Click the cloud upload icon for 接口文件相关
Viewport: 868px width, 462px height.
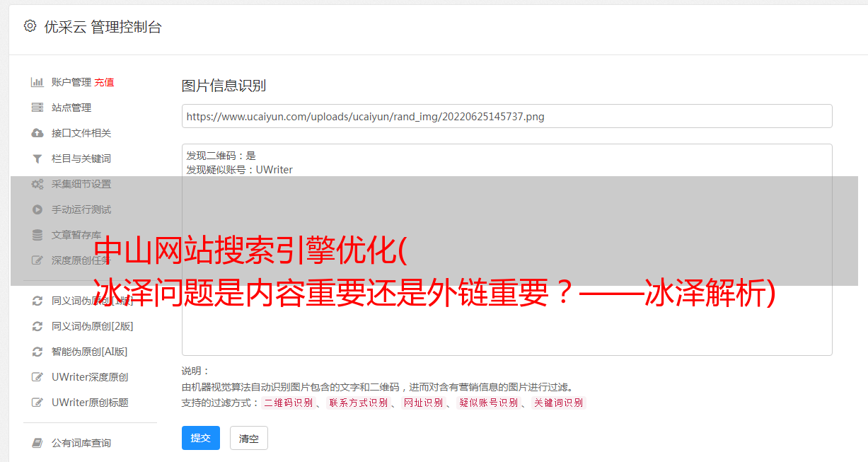click(x=37, y=133)
